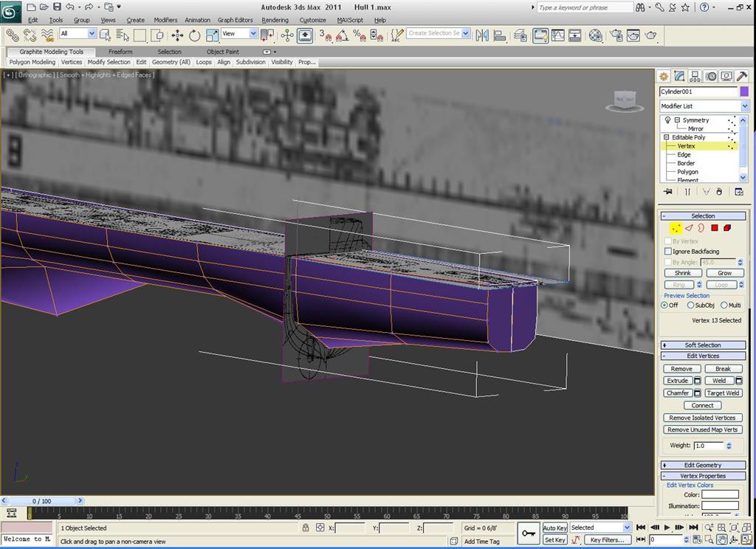This screenshot has height=549, width=756.
Task: Open the Modify panel tab icon
Action: pyautogui.click(x=679, y=76)
